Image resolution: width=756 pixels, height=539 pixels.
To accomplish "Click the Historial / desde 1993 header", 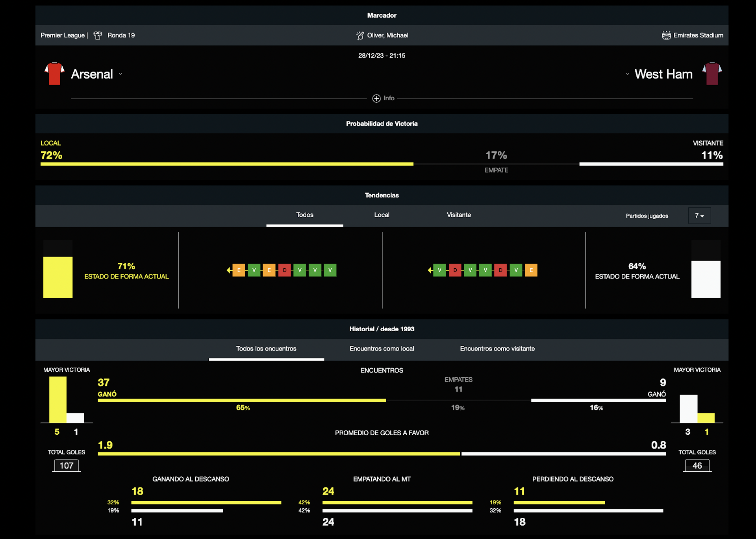I will [382, 329].
